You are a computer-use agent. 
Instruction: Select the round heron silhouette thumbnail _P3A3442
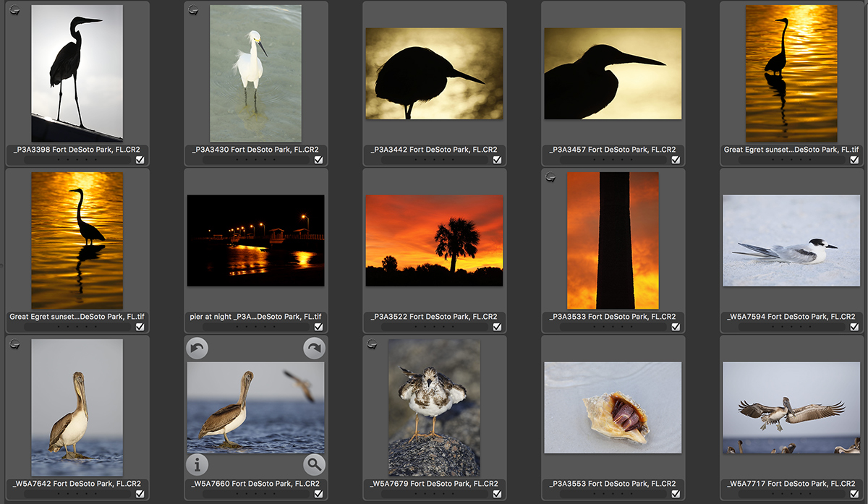434,74
